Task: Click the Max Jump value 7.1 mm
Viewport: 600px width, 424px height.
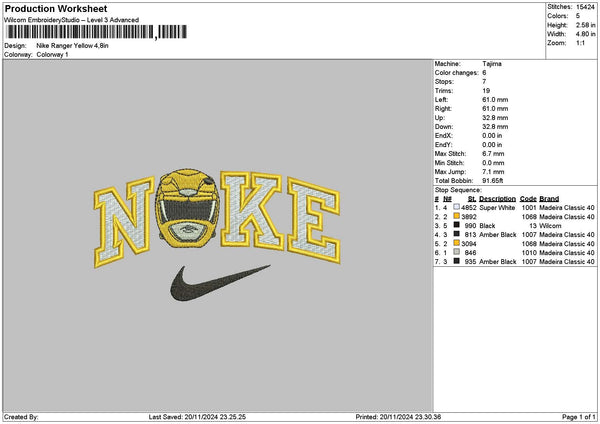Action: [493, 172]
